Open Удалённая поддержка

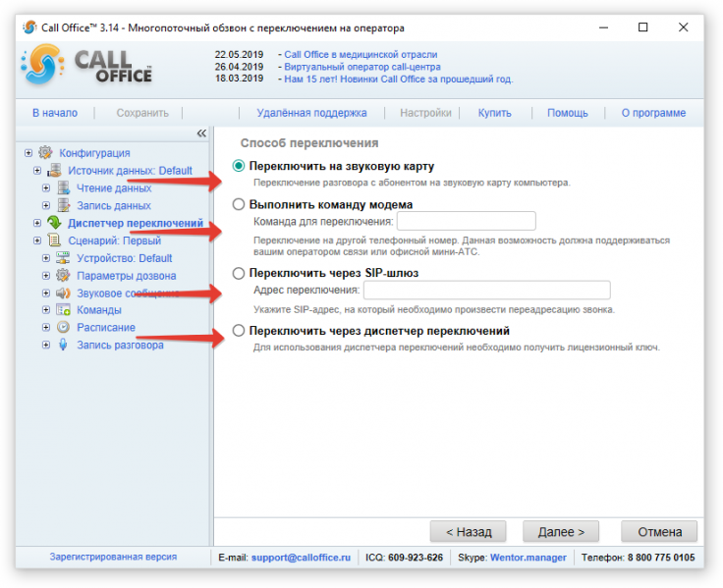311,113
